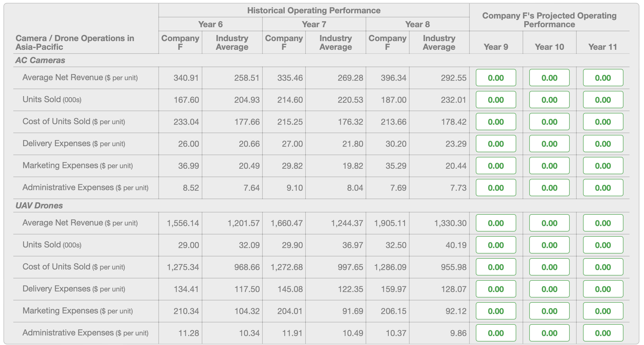Select AC Cameras Administrative Expenses Year 11 input
The image size is (644, 345).
click(x=603, y=188)
